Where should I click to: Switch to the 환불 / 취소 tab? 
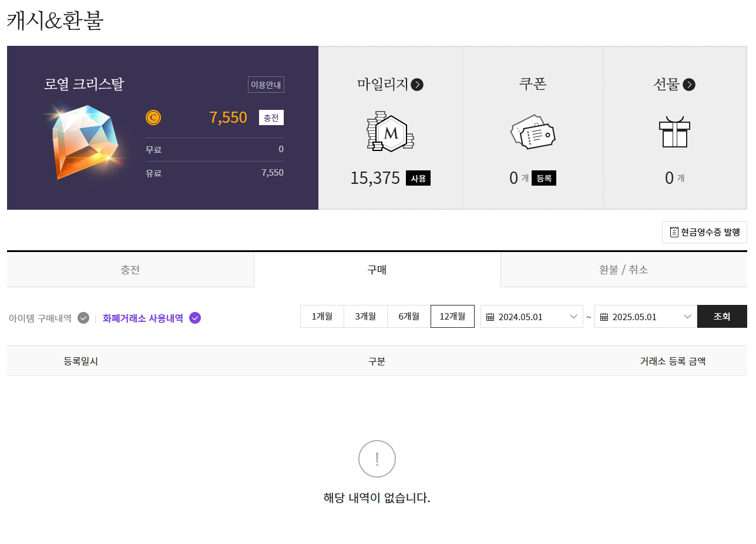coord(624,270)
